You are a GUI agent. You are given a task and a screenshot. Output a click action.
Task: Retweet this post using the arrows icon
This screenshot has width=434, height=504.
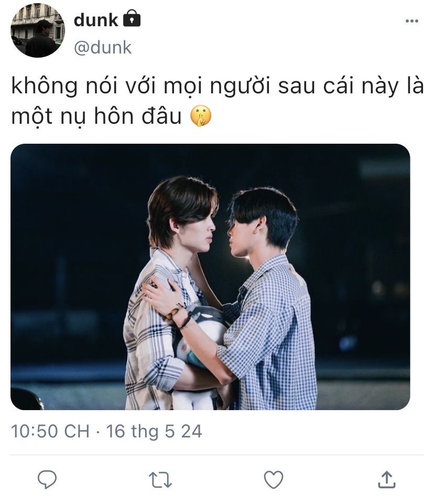tap(160, 480)
